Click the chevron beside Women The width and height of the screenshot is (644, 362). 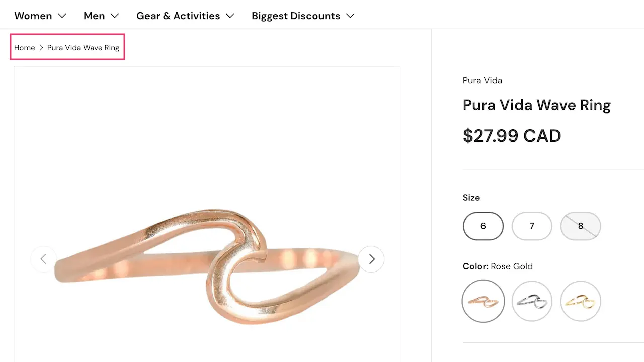[x=62, y=16]
